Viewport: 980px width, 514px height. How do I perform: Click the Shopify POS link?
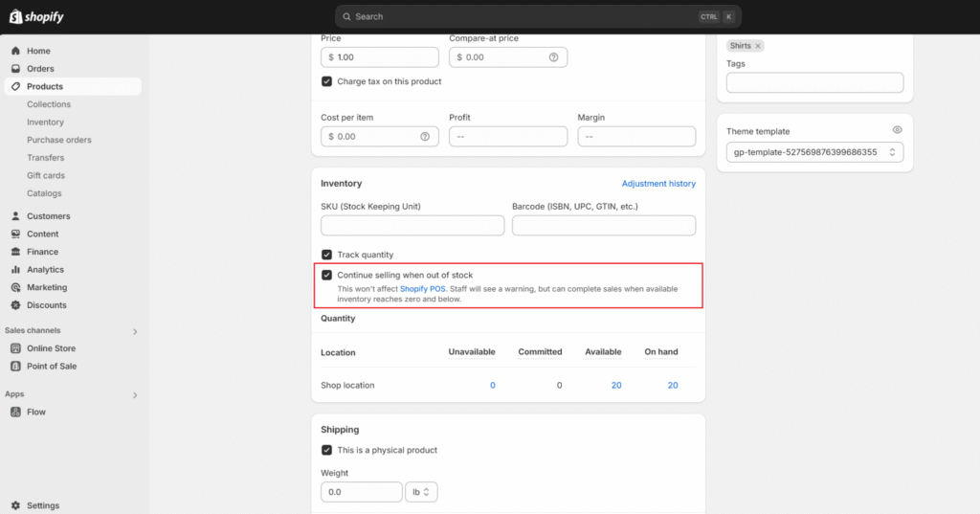coord(423,288)
